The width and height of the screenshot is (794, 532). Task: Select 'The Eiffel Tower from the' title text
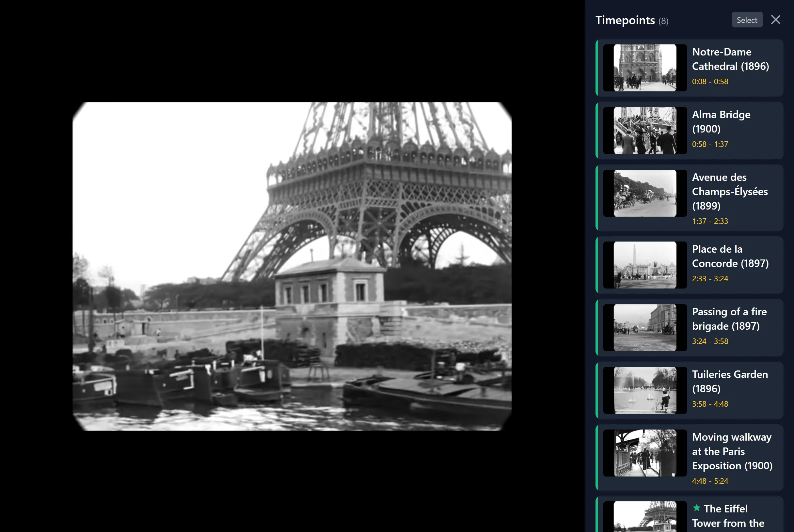tap(728, 516)
